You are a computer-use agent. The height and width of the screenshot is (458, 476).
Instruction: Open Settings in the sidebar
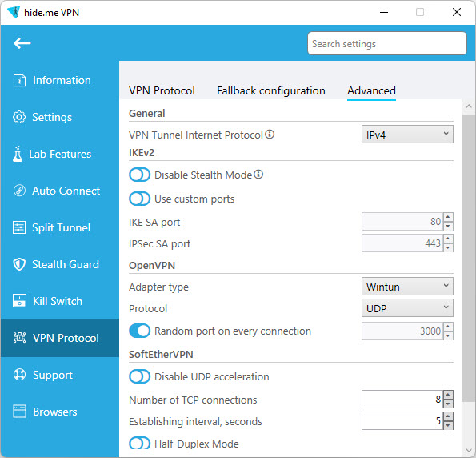60,118
